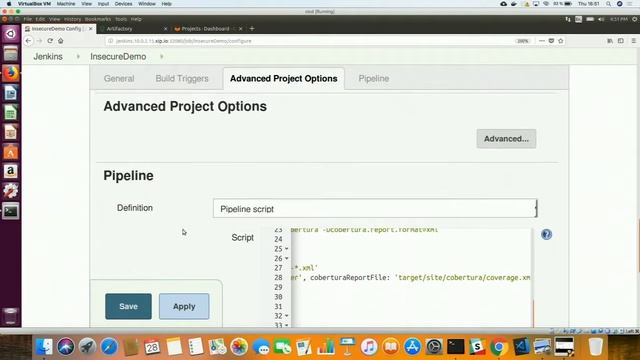Open new Firefox tab with plus
Screen dimensions: 640x360
pos(252,29)
